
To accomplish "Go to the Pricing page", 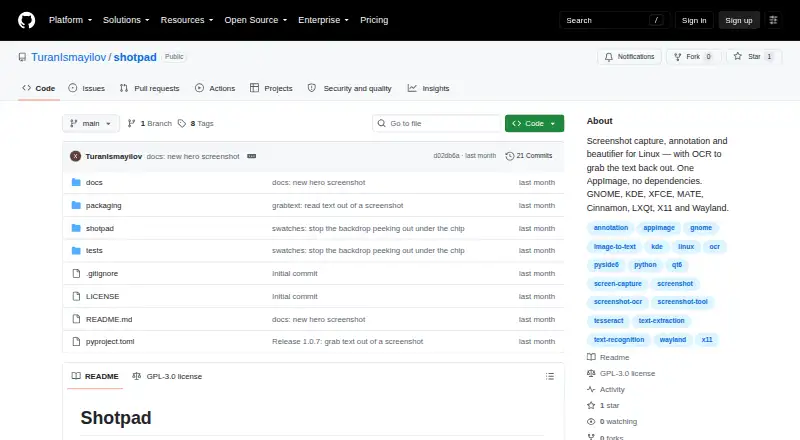I will coord(374,20).
